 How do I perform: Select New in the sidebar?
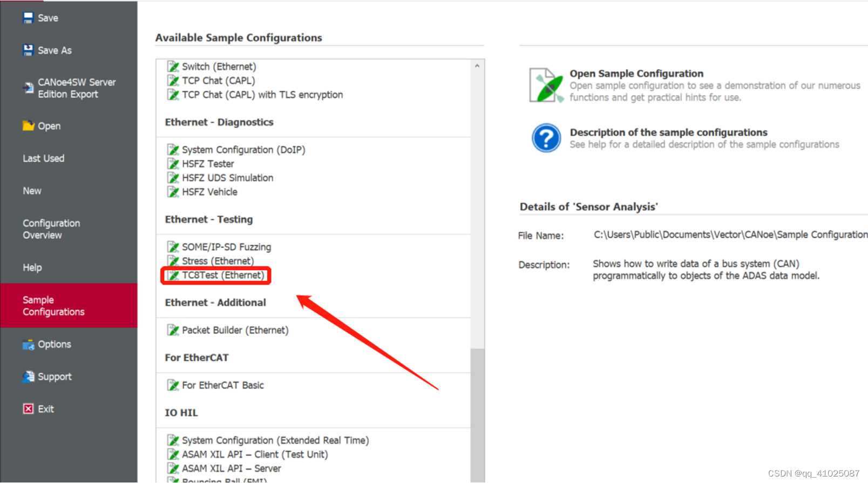(32, 191)
